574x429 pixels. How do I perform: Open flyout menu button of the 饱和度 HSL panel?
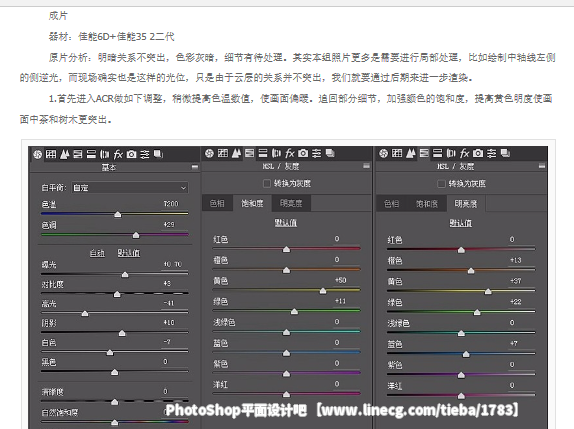coord(366,166)
